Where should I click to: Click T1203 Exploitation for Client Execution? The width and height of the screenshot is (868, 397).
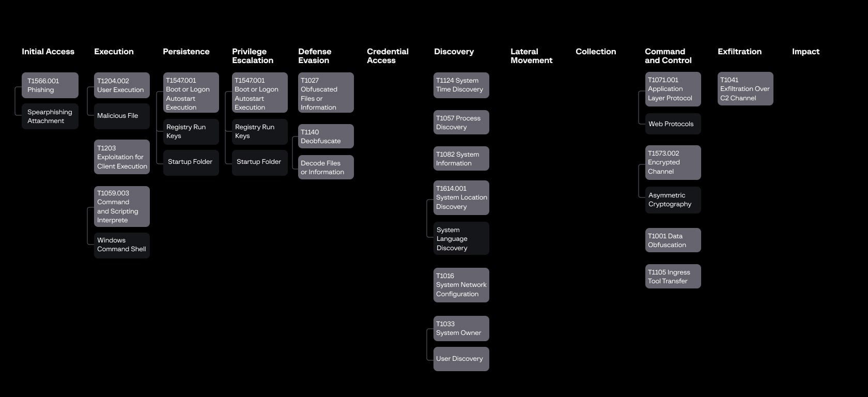coord(121,157)
